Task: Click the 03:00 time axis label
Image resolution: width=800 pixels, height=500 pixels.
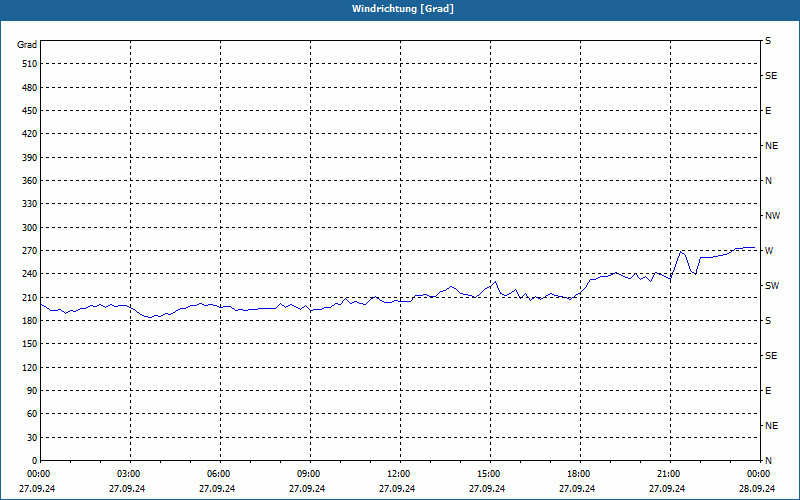Action: click(130, 473)
